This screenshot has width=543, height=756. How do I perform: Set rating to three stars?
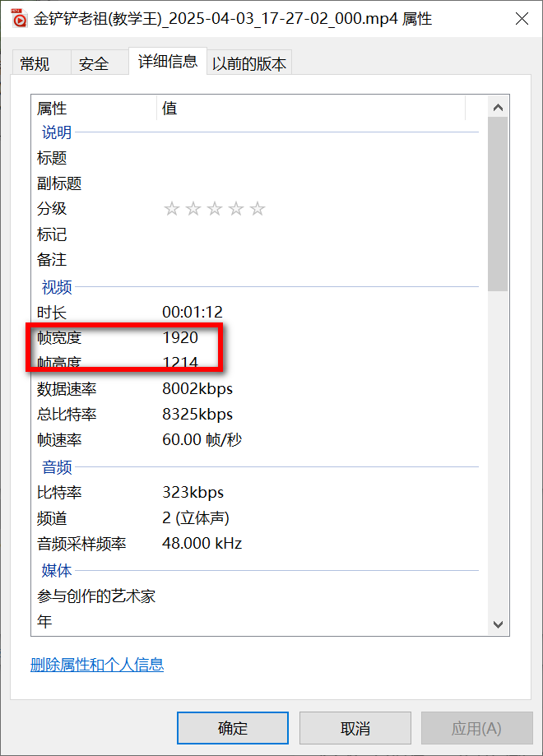point(215,209)
